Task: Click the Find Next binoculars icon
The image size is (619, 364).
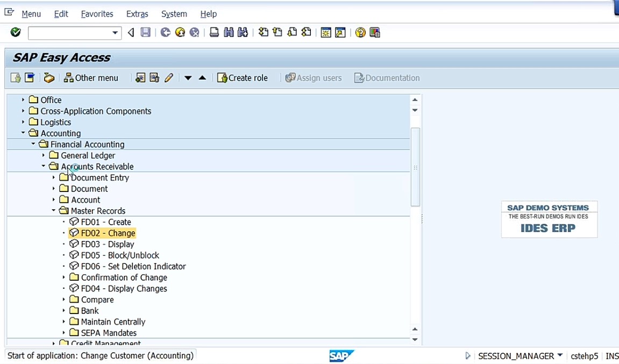Action: pyautogui.click(x=243, y=32)
